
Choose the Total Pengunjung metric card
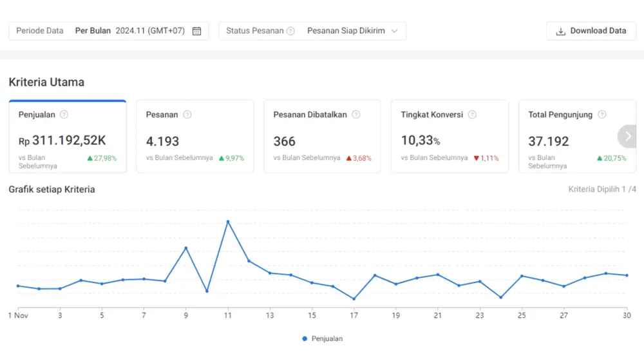pos(570,137)
